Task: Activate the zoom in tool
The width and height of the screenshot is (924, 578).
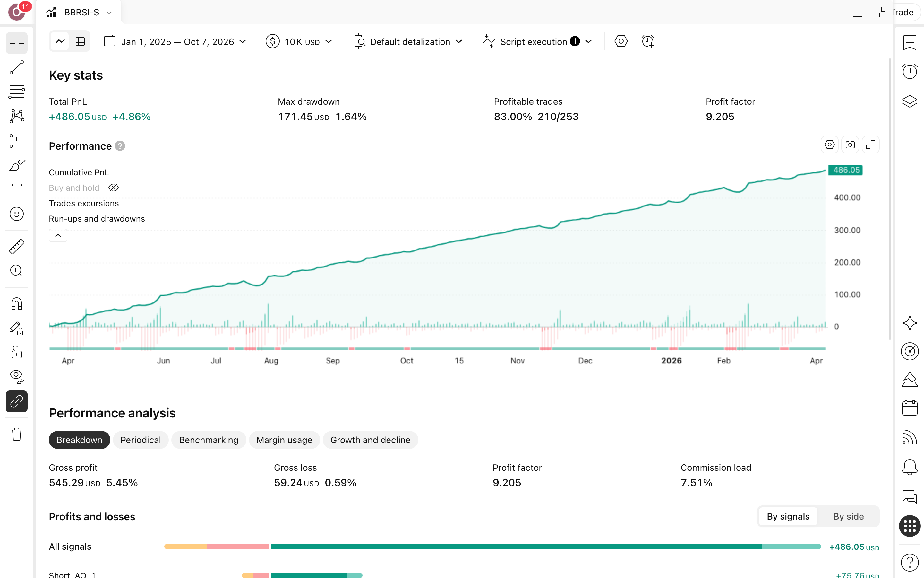Action: coord(17,271)
